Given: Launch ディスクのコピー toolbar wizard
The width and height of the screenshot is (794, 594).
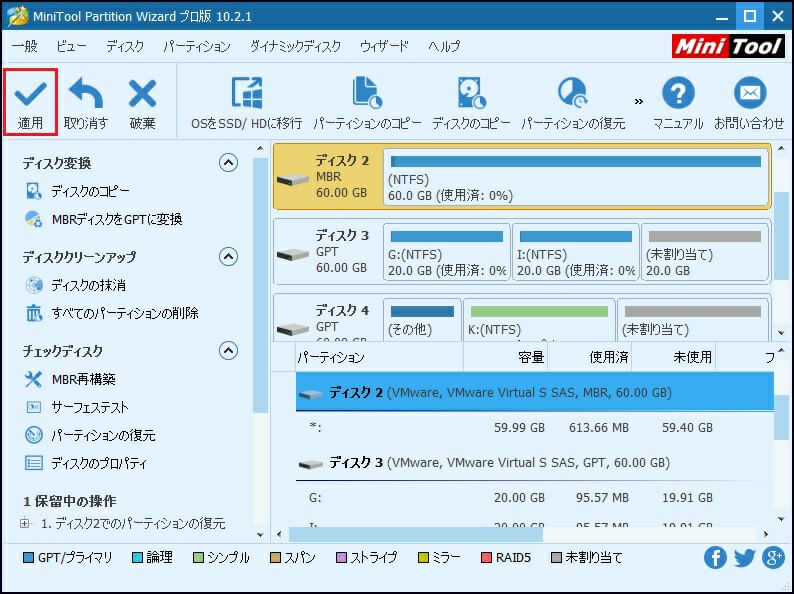Looking at the screenshot, I should (471, 103).
